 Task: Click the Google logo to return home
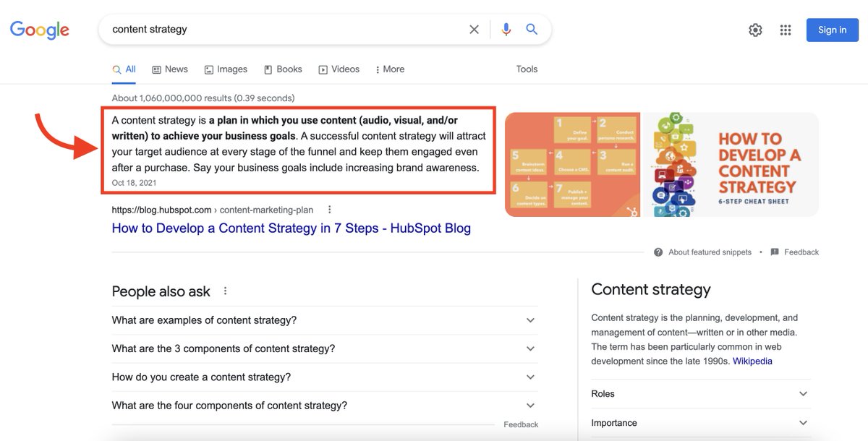[x=39, y=30]
